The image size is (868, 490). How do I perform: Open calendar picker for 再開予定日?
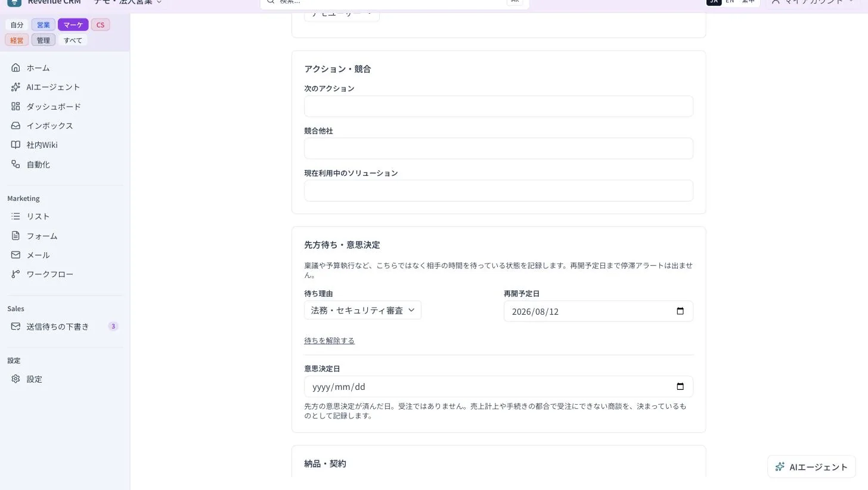(680, 311)
